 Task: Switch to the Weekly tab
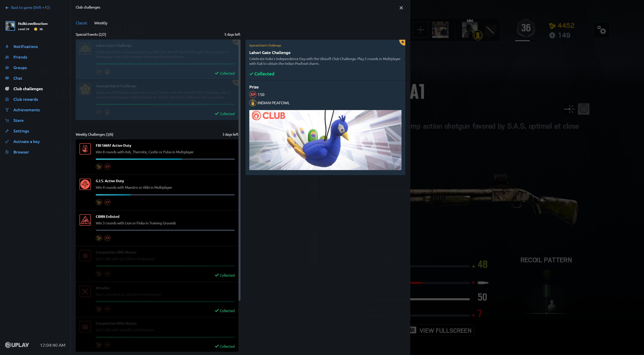tap(101, 23)
